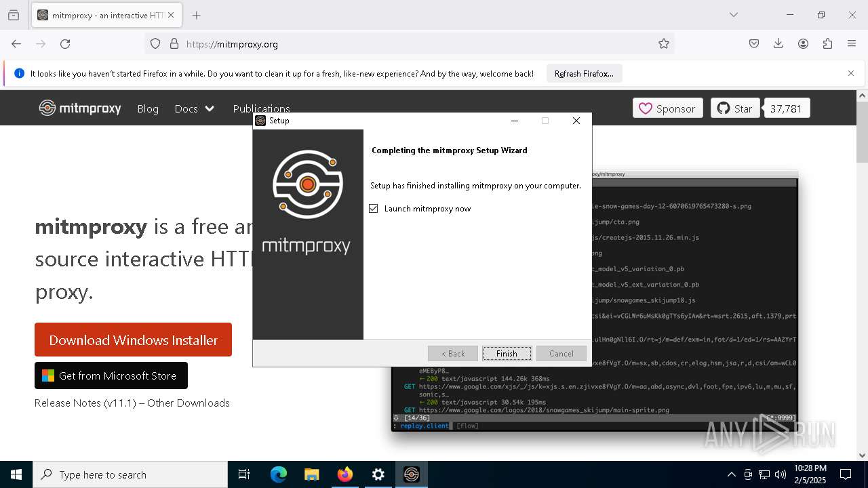Open Windows Start menu
This screenshot has width=868, height=488.
click(x=16, y=474)
